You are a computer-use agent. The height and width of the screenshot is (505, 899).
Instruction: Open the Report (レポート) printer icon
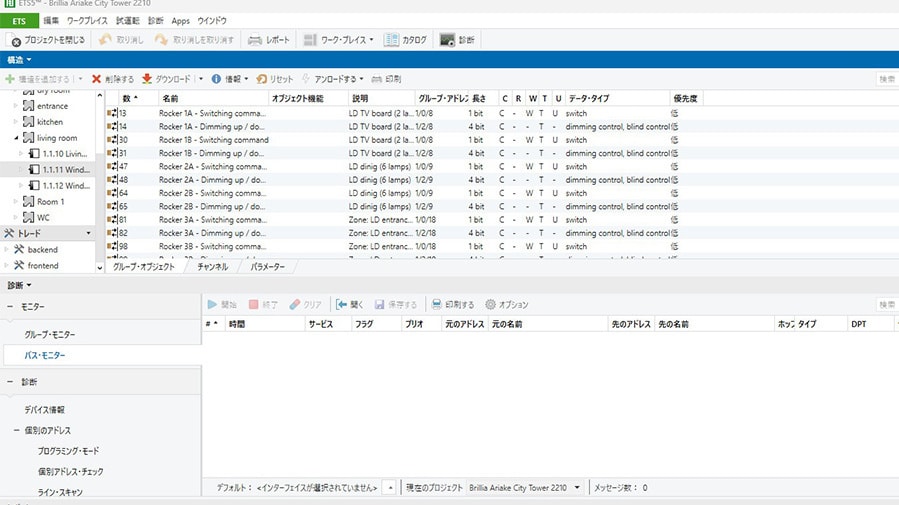click(256, 40)
